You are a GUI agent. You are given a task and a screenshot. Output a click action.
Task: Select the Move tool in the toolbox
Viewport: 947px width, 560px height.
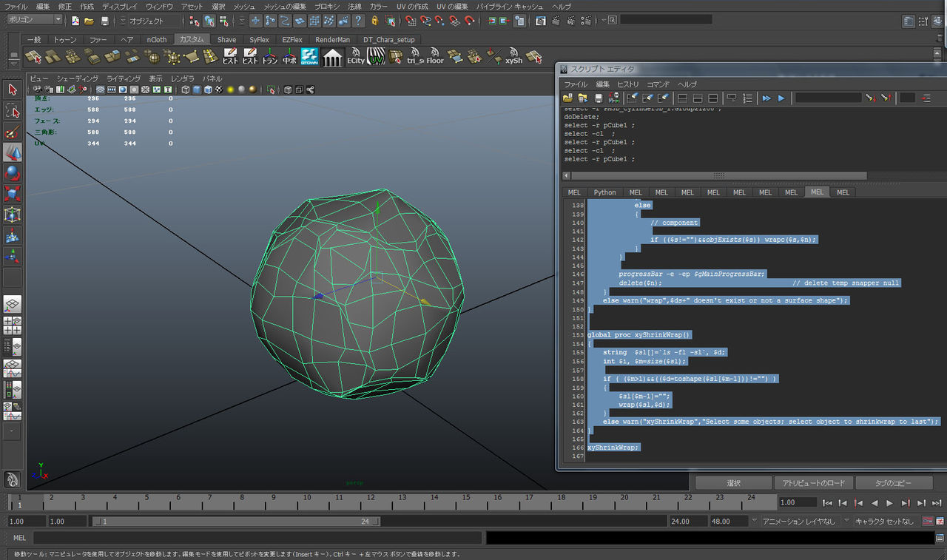[13, 152]
